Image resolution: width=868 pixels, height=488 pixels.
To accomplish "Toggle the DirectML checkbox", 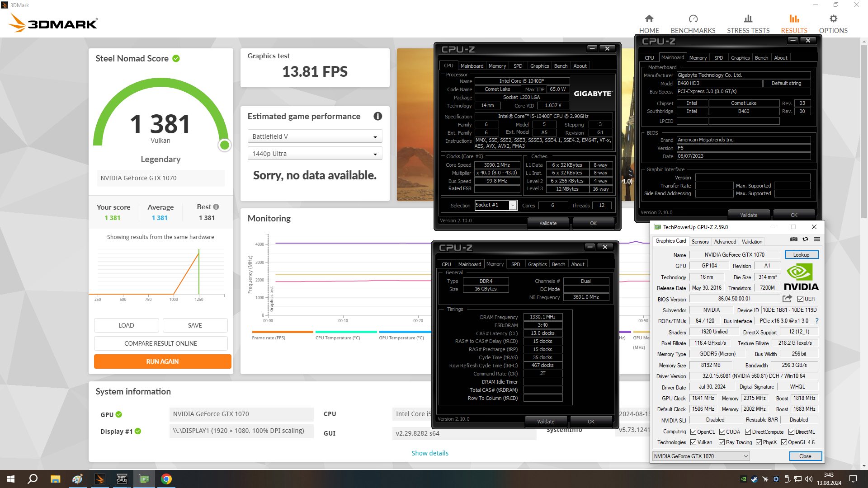I will tap(791, 432).
